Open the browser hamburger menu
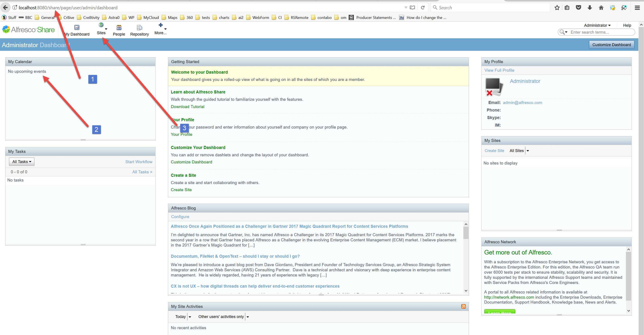644x335 pixels. (x=637, y=8)
